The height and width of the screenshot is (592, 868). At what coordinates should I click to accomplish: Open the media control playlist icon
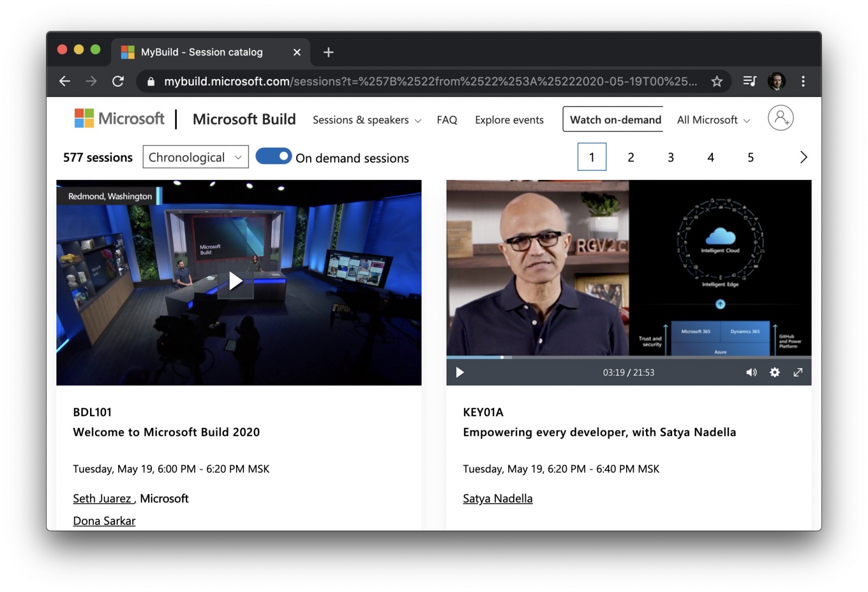[x=750, y=81]
